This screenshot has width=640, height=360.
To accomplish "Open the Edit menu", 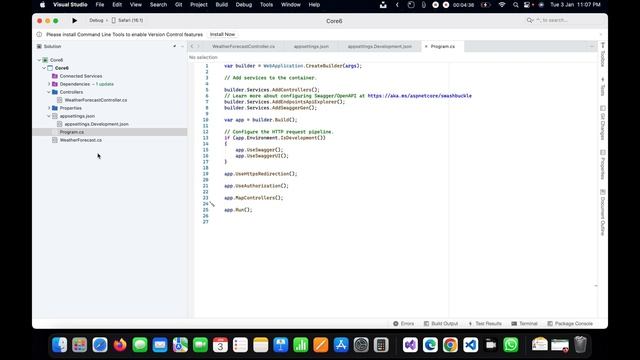I will (x=117, y=5).
